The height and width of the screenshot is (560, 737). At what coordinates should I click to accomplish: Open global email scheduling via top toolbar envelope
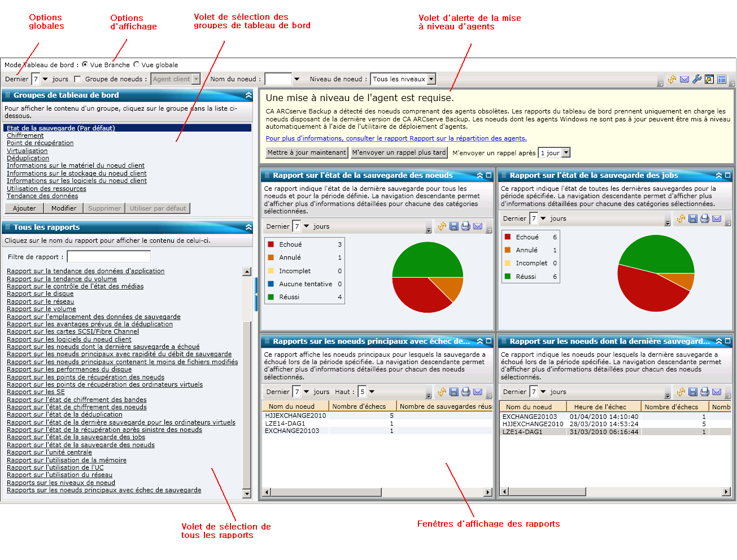pos(684,80)
